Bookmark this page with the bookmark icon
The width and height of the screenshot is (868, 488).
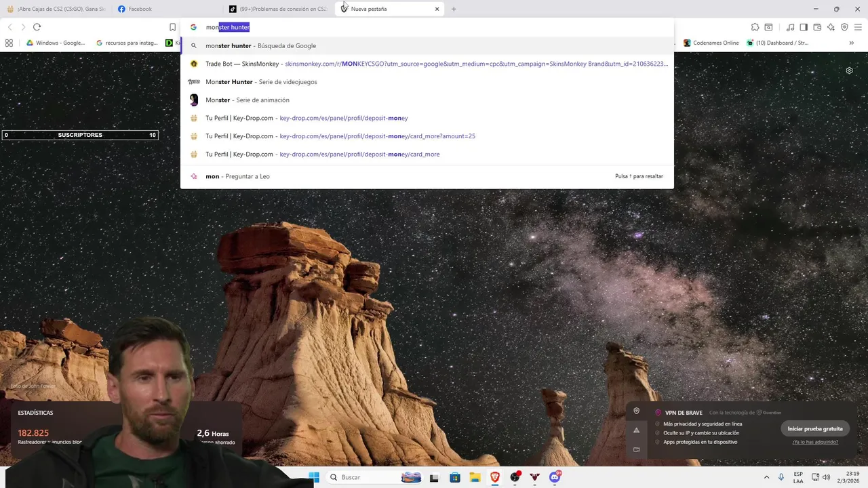172,27
